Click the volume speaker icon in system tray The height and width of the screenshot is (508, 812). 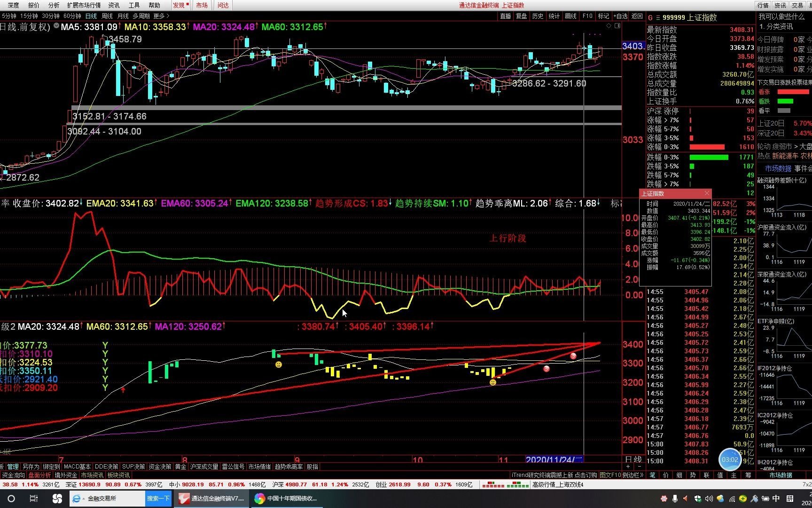point(709,499)
